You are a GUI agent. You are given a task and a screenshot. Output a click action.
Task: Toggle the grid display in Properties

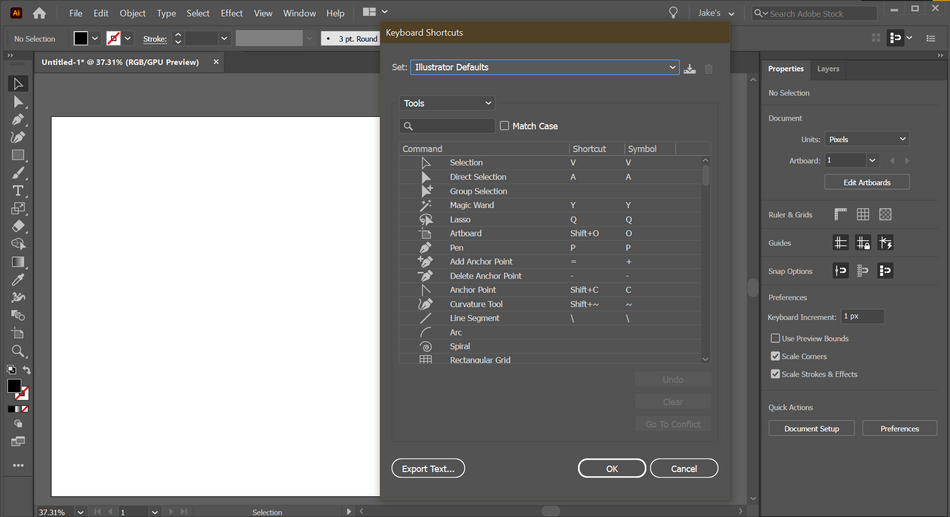pyautogui.click(x=863, y=214)
